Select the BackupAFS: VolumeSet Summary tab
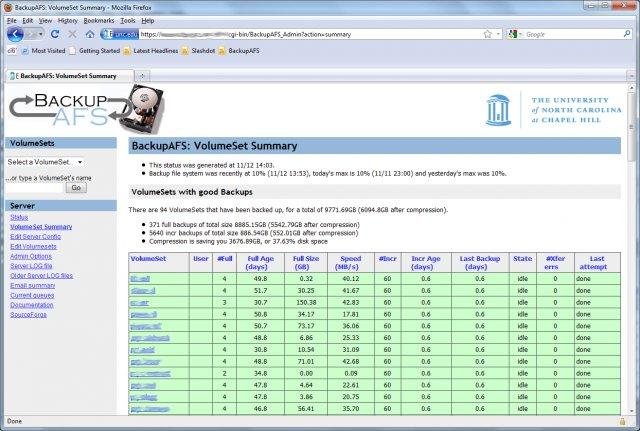640x431 pixels. tap(69, 76)
